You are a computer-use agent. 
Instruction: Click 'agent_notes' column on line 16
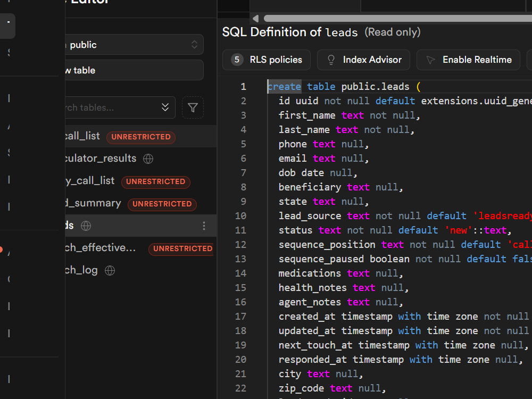point(310,302)
